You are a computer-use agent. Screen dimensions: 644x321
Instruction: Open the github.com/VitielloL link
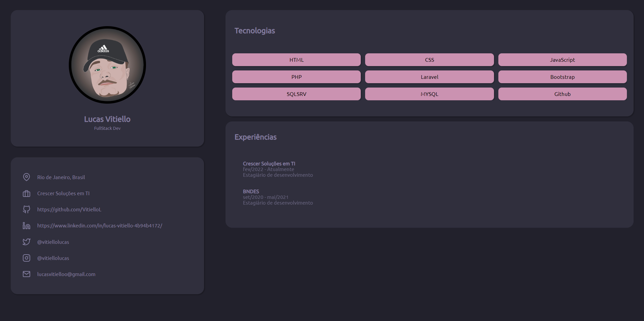tap(69, 210)
